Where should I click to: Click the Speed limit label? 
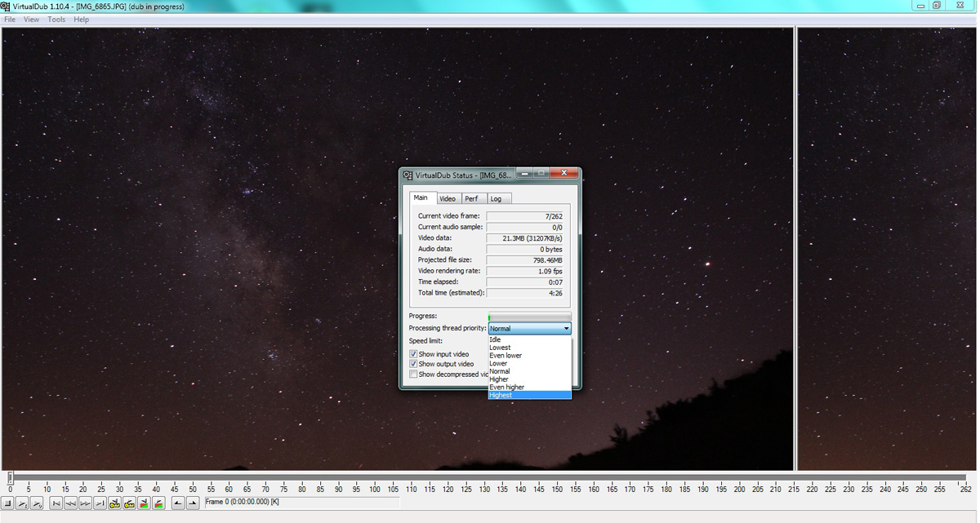click(x=425, y=341)
